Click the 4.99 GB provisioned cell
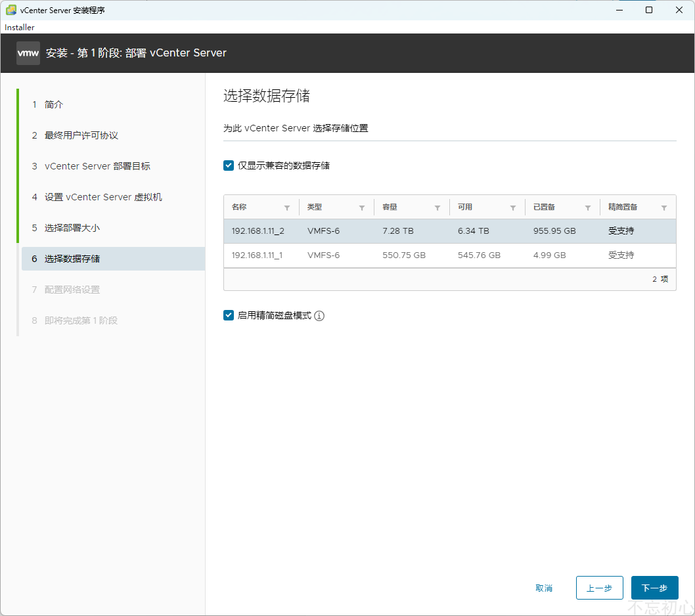 coord(550,255)
